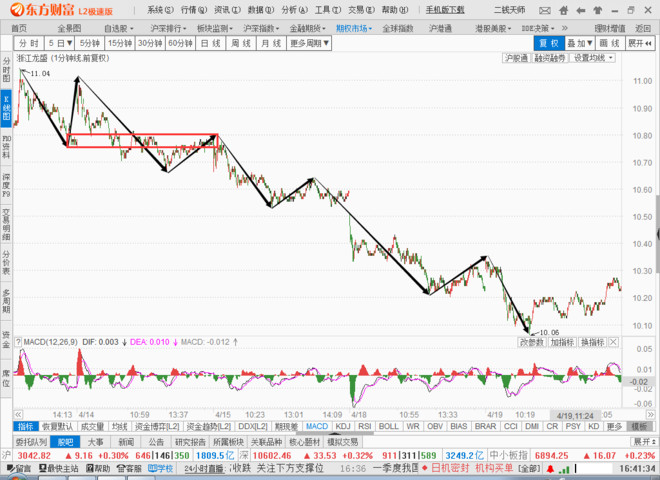660x480 pixels.
Task: Close the MACD indicator panel with X
Action: 614,342
